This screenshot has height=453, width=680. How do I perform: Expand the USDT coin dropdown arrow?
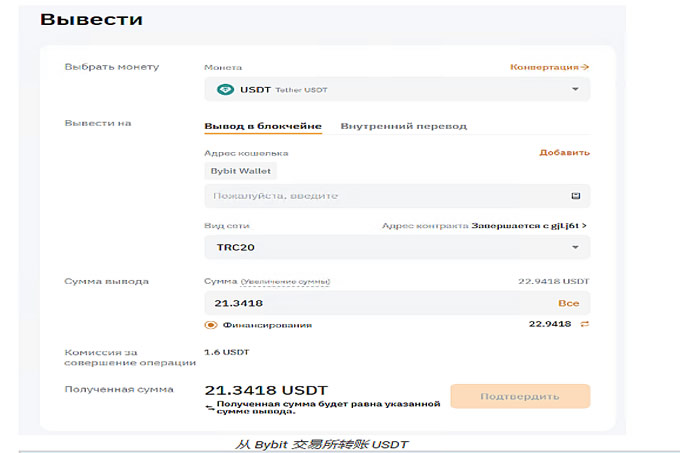pyautogui.click(x=575, y=89)
